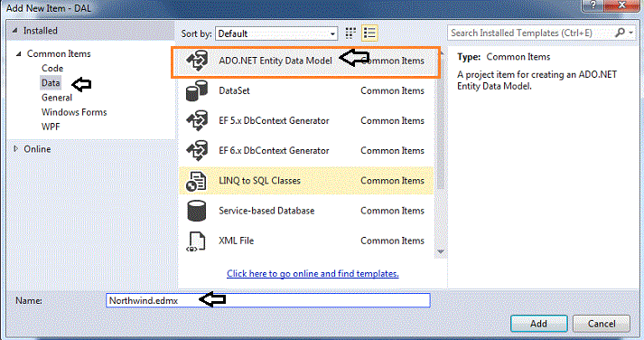Open the Sort by Default dropdown
This screenshot has height=340, width=644.
(x=276, y=33)
